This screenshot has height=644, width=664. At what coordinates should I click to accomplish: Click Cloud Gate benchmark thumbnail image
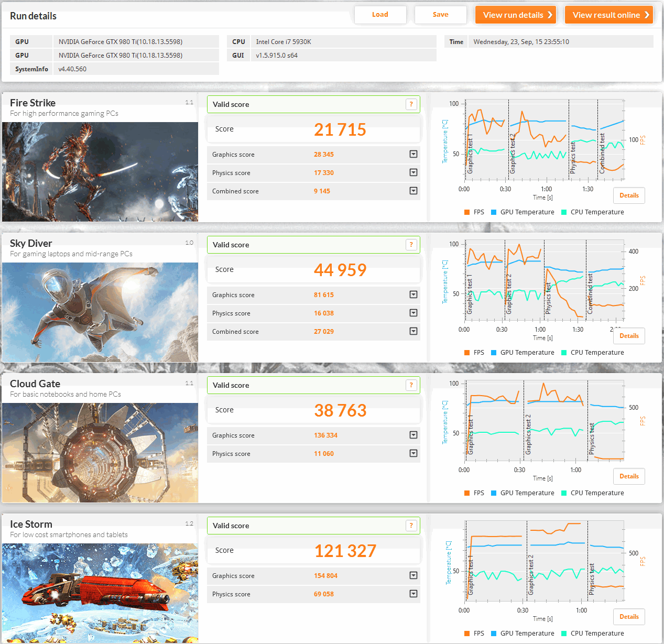point(100,453)
